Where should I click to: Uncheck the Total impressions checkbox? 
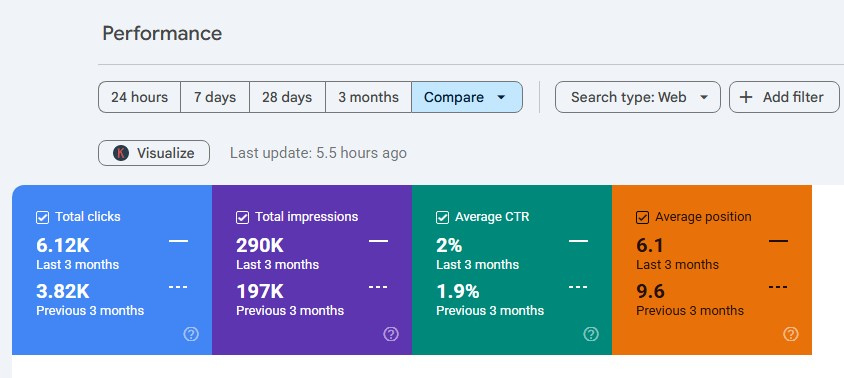(x=242, y=218)
